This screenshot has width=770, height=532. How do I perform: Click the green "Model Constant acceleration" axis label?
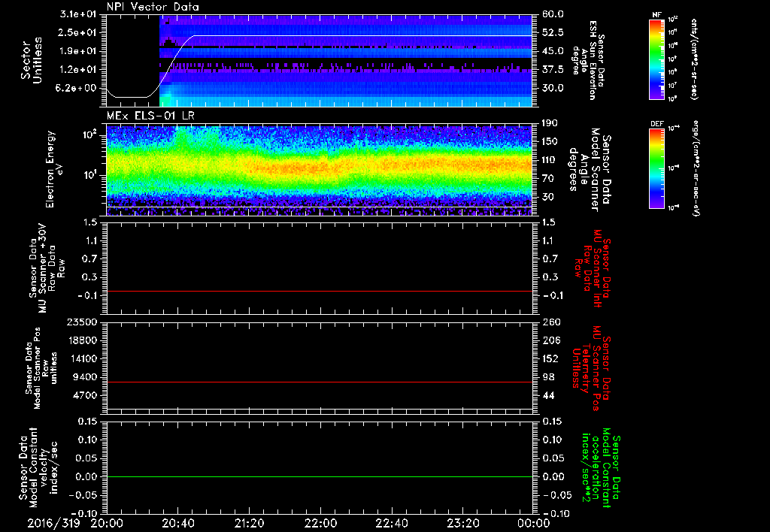601,469
